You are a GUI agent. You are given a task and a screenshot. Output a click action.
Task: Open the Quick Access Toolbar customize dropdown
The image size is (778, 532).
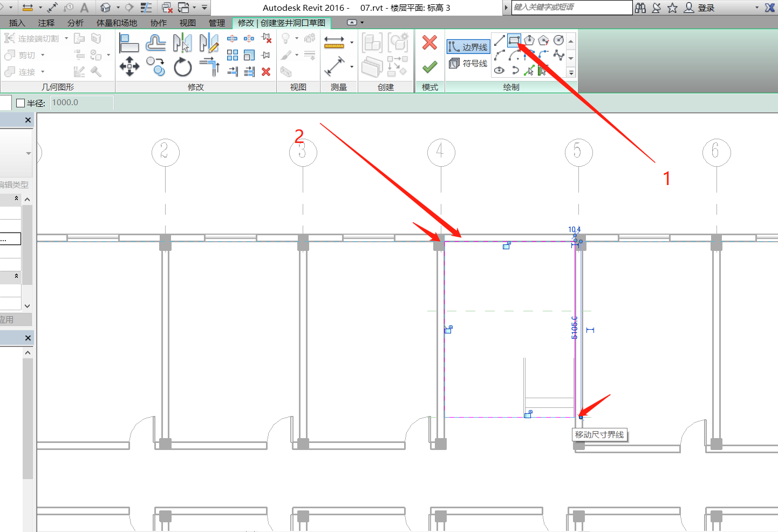coord(204,8)
